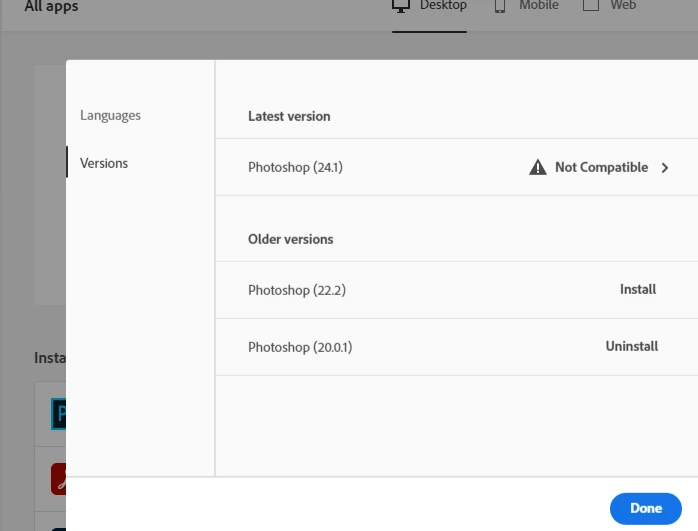Click the Older versions heading
698x531 pixels.
(x=290, y=239)
